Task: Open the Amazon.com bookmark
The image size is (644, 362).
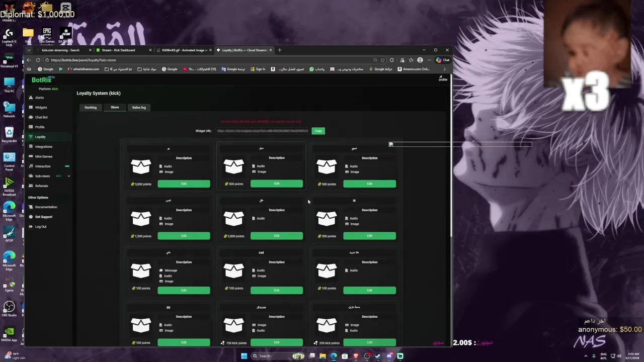Action: 414,69
